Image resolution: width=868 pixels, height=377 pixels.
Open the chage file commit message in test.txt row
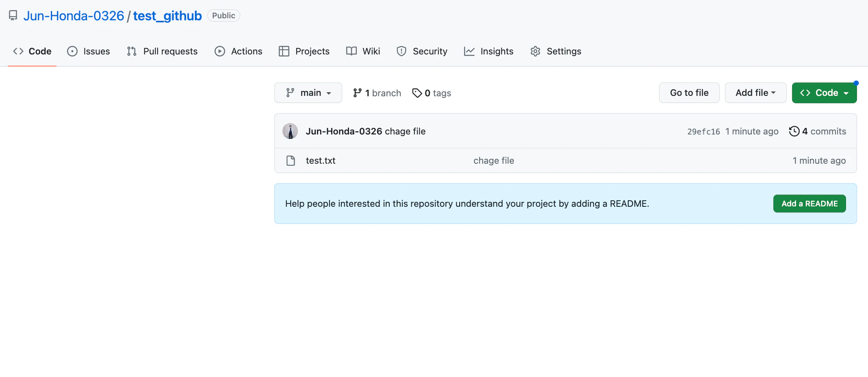pyautogui.click(x=494, y=161)
